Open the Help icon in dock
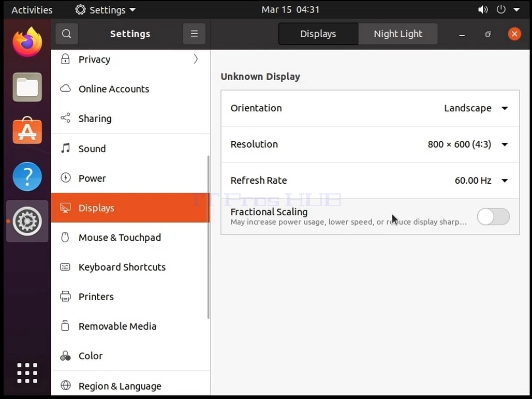The width and height of the screenshot is (532, 399). point(27,176)
